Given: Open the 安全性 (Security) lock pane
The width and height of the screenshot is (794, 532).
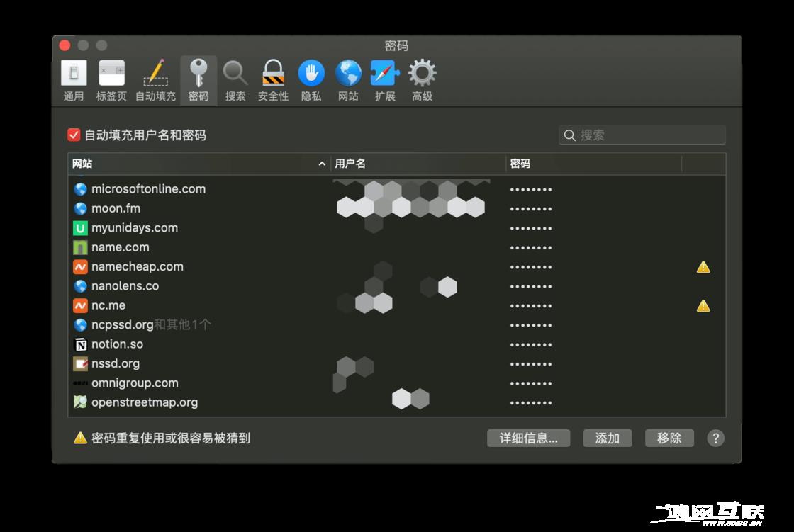Looking at the screenshot, I should 273,81.
